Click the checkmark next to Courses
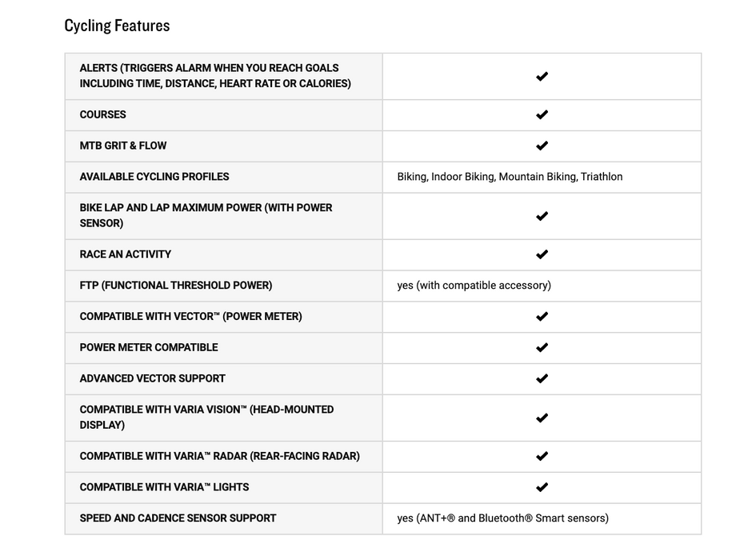This screenshot has height=560, width=752. point(542,114)
